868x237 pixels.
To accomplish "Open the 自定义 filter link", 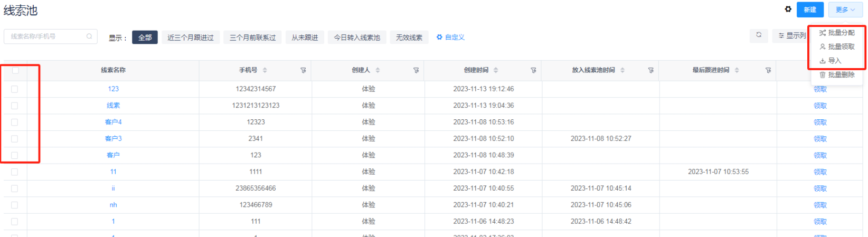I will coord(450,37).
